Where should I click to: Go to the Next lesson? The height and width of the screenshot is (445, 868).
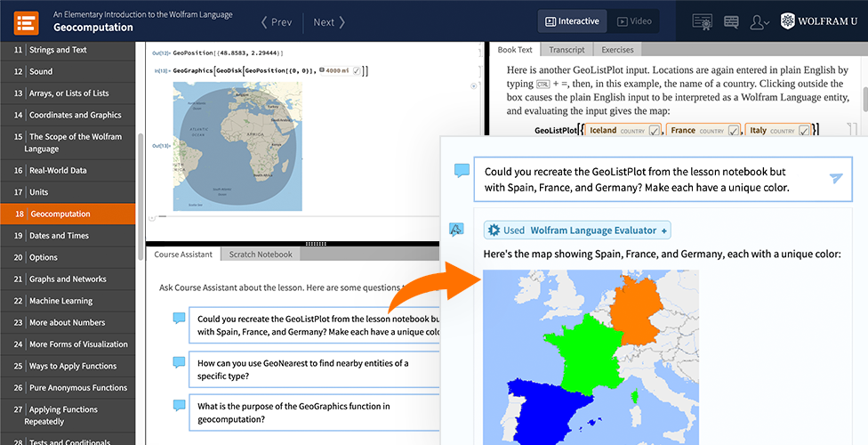[x=329, y=22]
